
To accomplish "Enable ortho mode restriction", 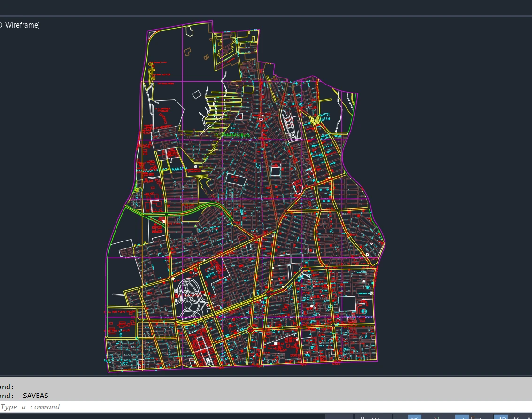I will pos(398,417).
